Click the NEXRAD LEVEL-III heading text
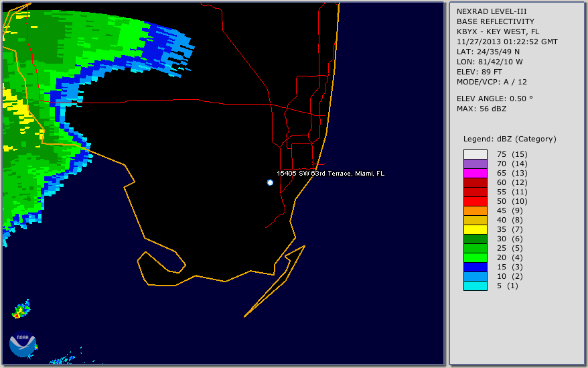588x368 pixels. coord(492,11)
